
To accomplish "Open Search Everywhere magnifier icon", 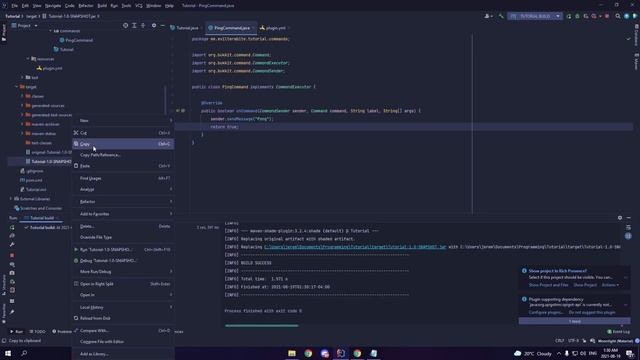I will pyautogui.click(x=618, y=16).
